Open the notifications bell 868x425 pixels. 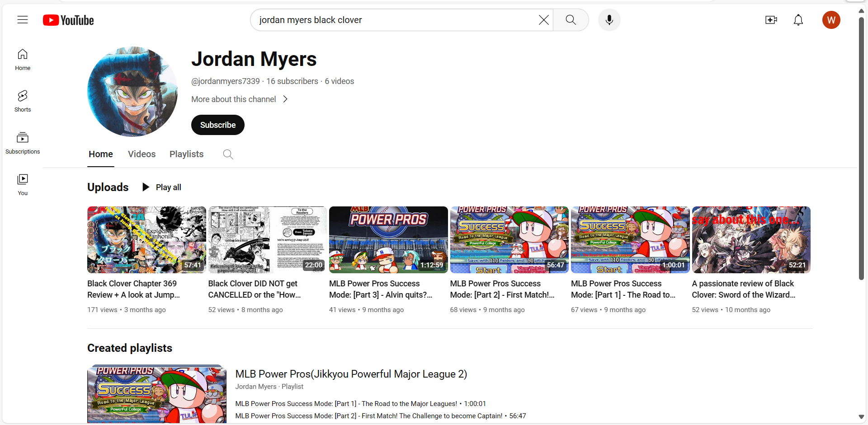click(x=798, y=20)
